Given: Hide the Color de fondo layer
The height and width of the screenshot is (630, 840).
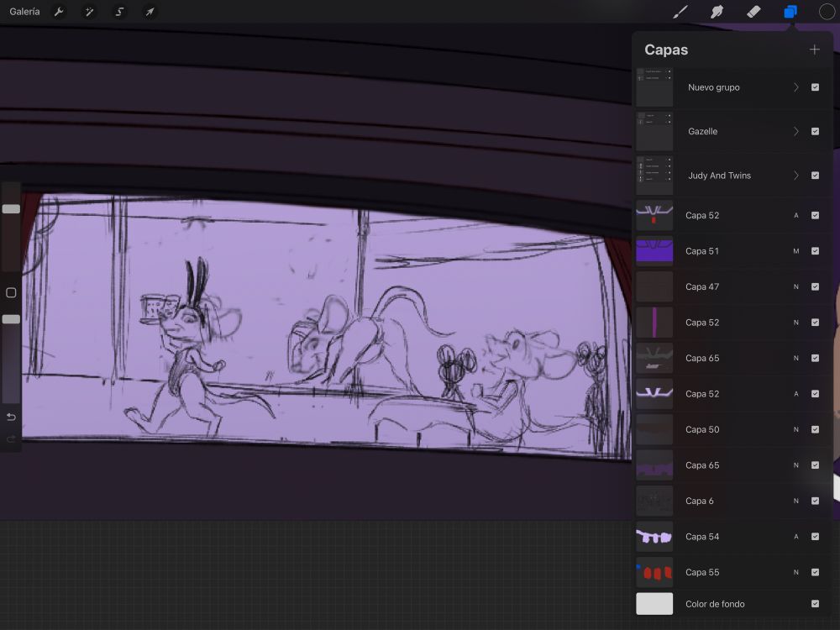Looking at the screenshot, I should [815, 604].
